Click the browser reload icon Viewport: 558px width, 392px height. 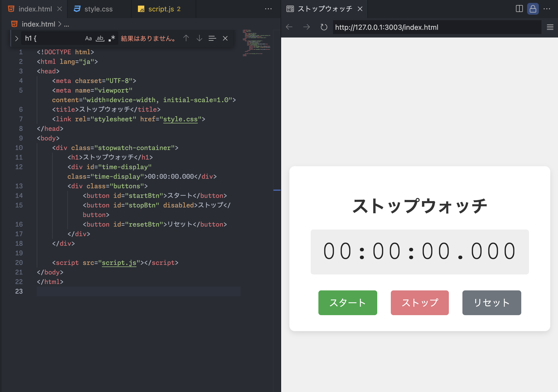tap(324, 27)
